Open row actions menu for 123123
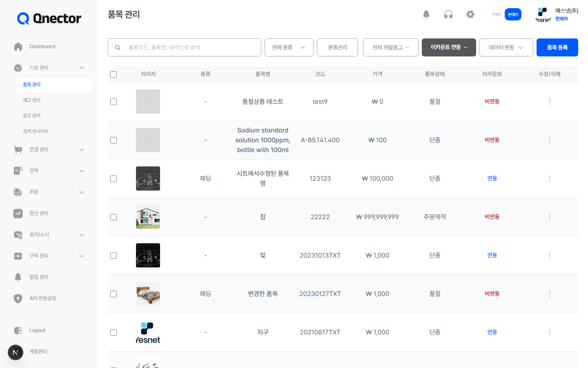The height and width of the screenshot is (368, 588). [x=550, y=179]
